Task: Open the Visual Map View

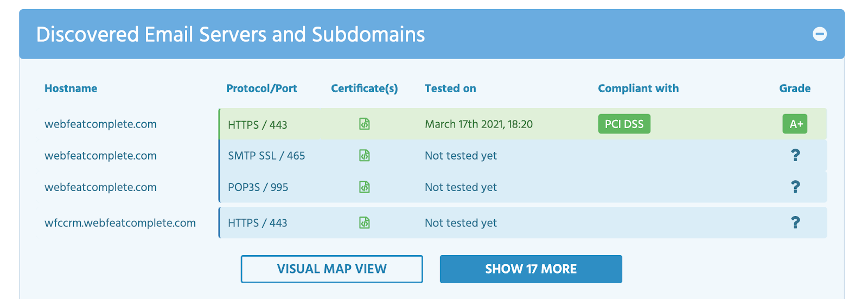Action: click(331, 269)
